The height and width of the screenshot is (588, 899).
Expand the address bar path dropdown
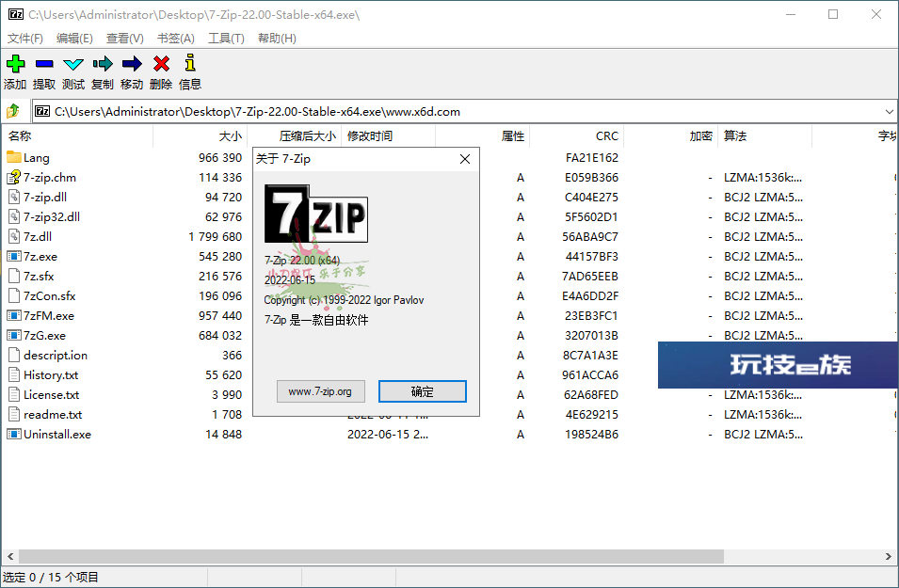tap(889, 112)
